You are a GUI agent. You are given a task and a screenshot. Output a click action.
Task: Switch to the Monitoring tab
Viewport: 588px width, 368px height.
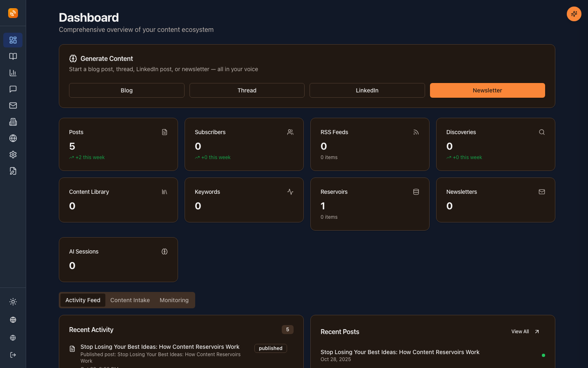point(174,300)
